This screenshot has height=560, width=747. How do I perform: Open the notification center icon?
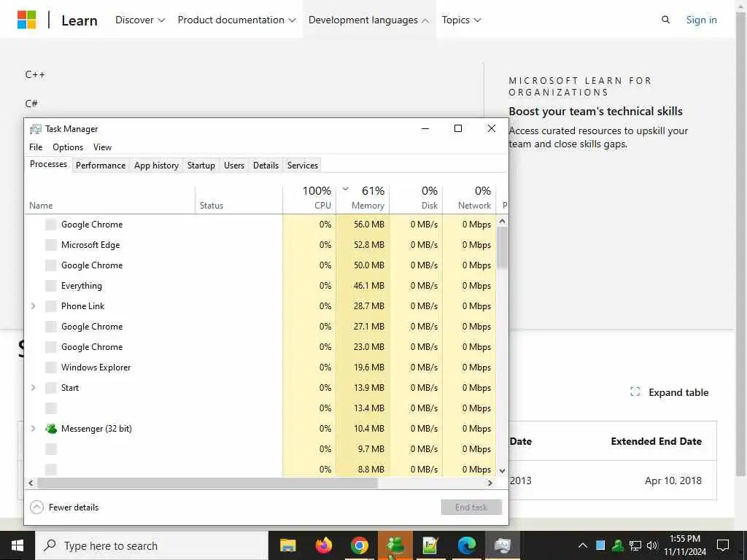point(723,545)
